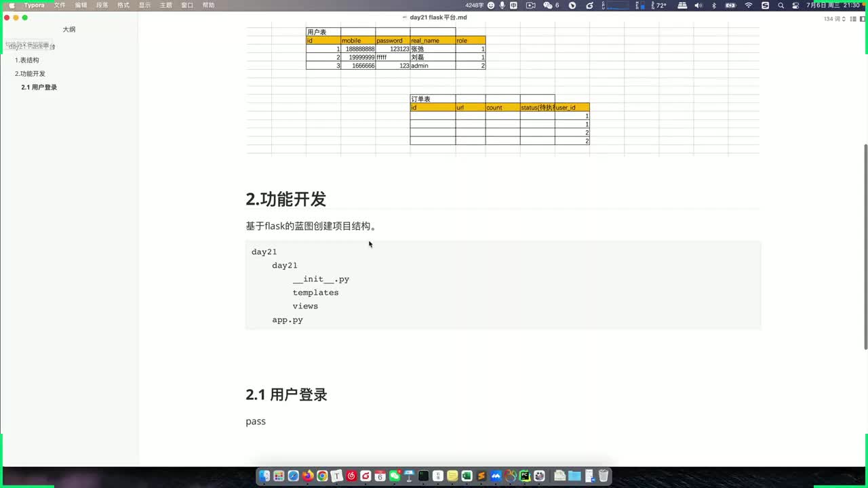Select day21 flask平台 outline root item
Image resolution: width=868 pixels, height=488 pixels.
click(32, 47)
